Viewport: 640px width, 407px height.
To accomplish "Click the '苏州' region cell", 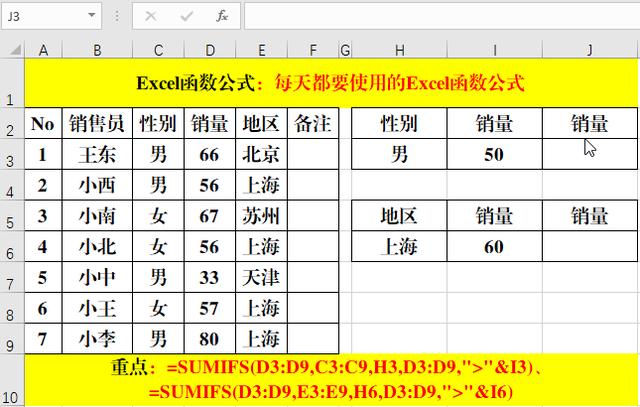I will 262,216.
